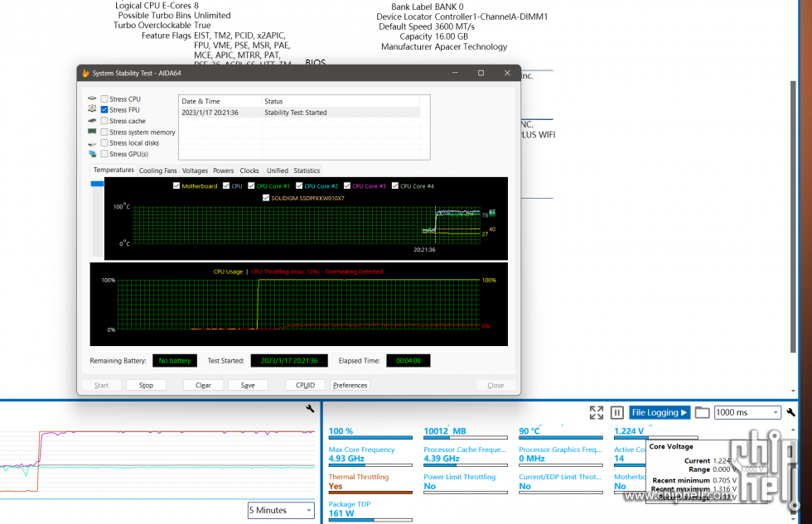This screenshot has height=524, width=812.
Task: Toggle the CPU temperature graph checkbox
Action: (226, 185)
